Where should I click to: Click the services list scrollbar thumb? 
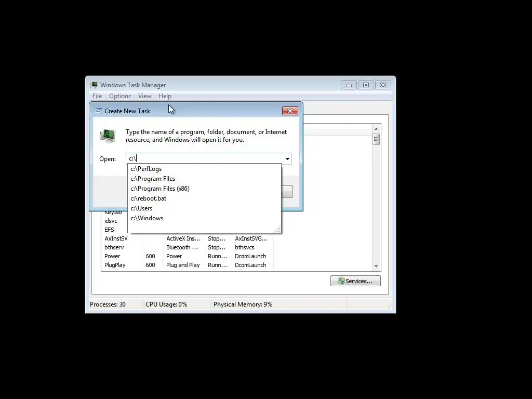tap(376, 139)
